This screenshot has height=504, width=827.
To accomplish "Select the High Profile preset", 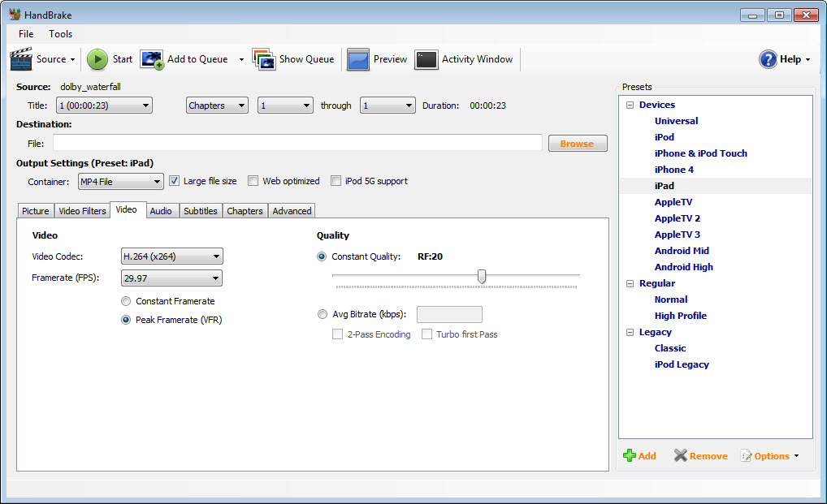I will coord(681,316).
